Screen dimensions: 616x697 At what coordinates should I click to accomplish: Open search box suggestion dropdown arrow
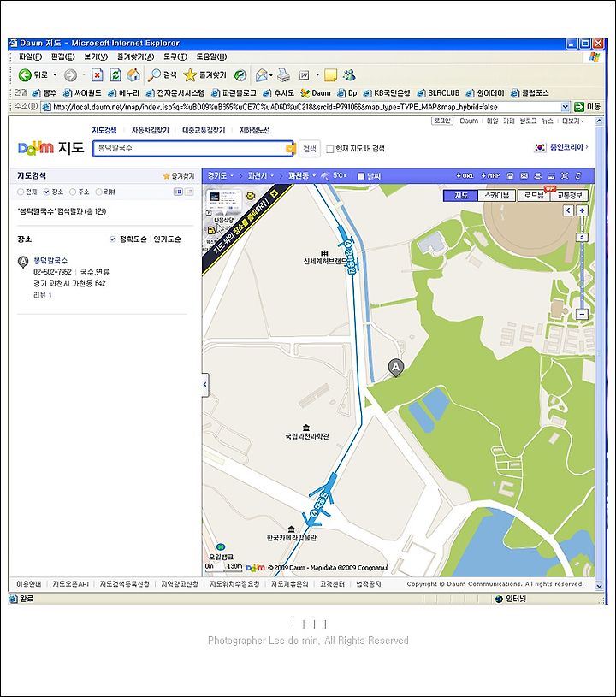click(x=290, y=149)
